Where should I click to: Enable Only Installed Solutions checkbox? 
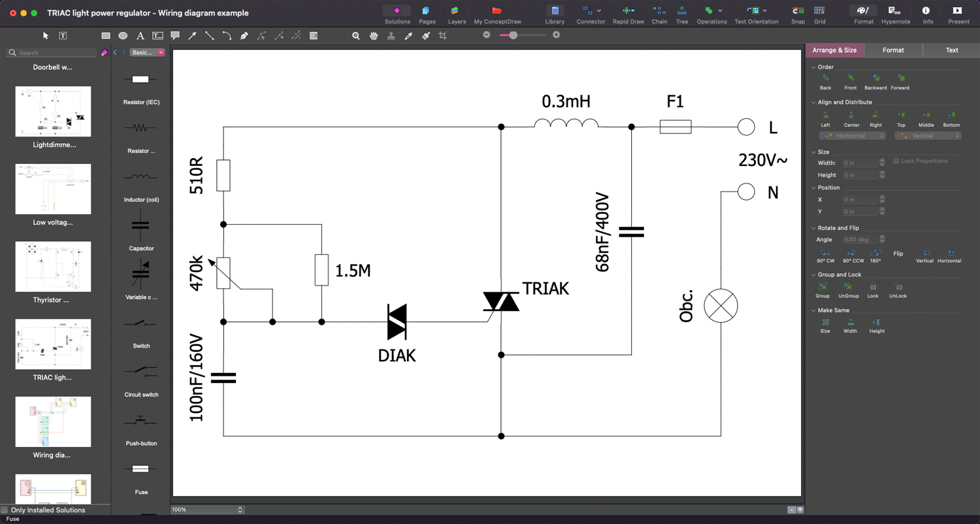(5, 510)
